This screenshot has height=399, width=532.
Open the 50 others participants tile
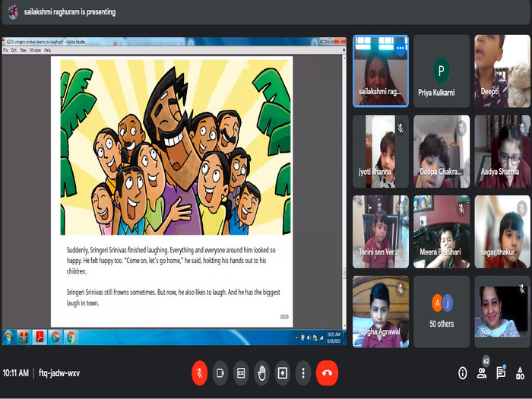click(442, 312)
